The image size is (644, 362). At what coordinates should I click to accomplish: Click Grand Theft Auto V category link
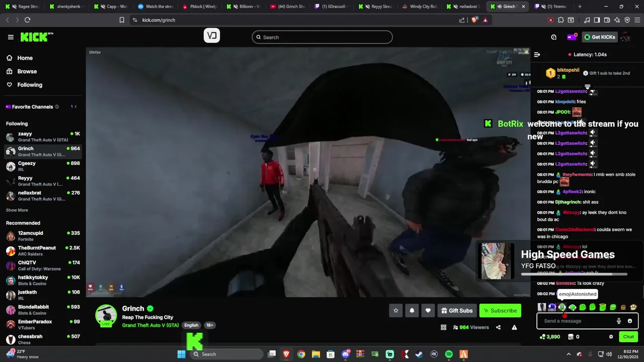pyautogui.click(x=150, y=325)
